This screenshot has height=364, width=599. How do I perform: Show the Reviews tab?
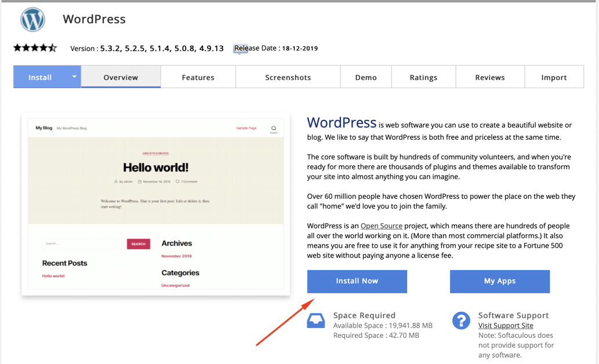tap(490, 77)
